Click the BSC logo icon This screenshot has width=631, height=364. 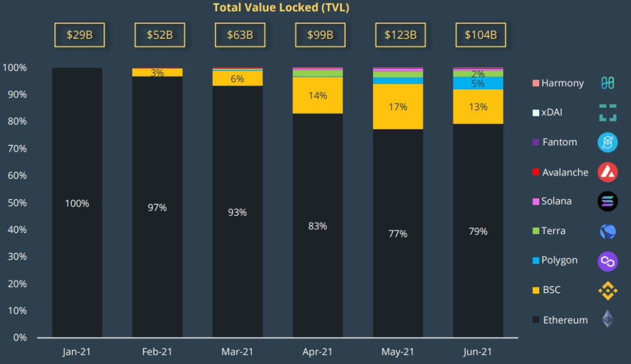[x=608, y=290]
